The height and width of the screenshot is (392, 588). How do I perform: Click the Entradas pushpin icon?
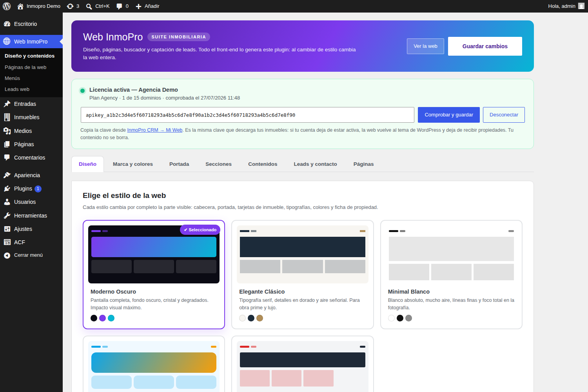click(7, 104)
